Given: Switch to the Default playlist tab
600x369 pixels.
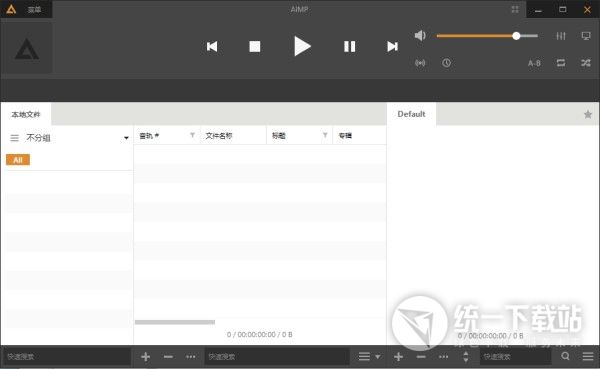Looking at the screenshot, I should [x=411, y=114].
